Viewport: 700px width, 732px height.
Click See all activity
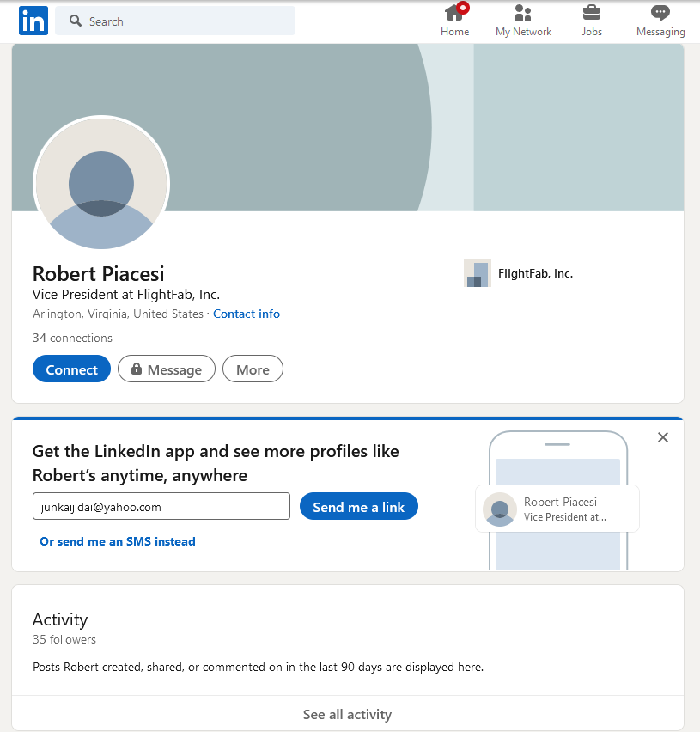tap(348, 714)
